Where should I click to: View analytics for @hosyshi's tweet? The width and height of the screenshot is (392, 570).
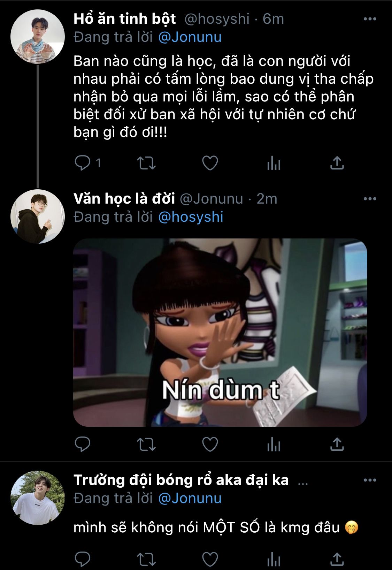pyautogui.click(x=274, y=163)
